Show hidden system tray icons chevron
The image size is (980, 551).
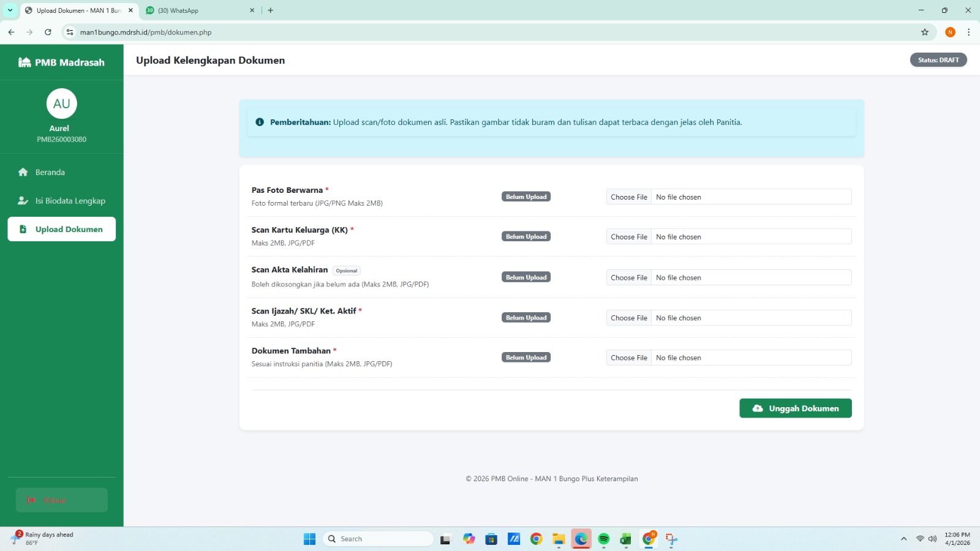[x=903, y=539]
